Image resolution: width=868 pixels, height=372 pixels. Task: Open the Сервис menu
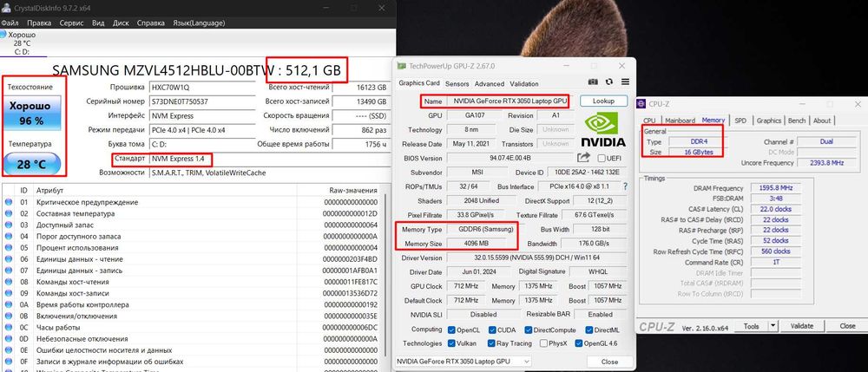coord(71,23)
